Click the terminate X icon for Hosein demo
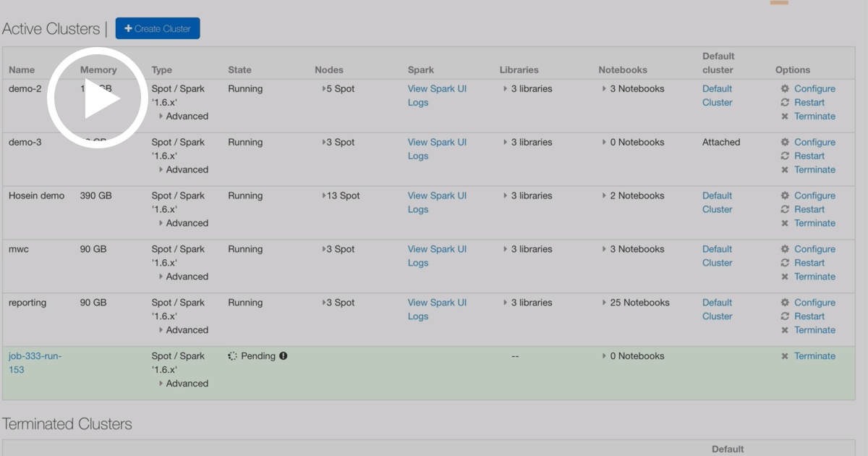 click(x=785, y=224)
